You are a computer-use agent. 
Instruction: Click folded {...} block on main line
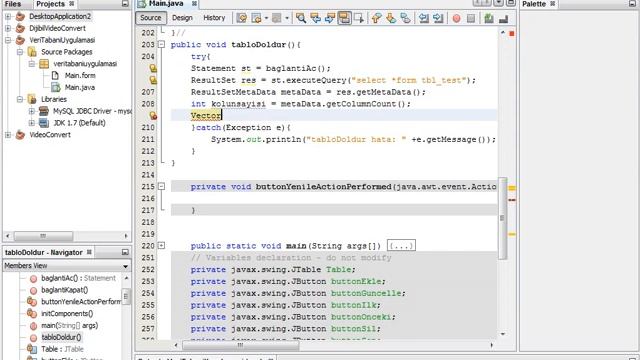[401, 246]
